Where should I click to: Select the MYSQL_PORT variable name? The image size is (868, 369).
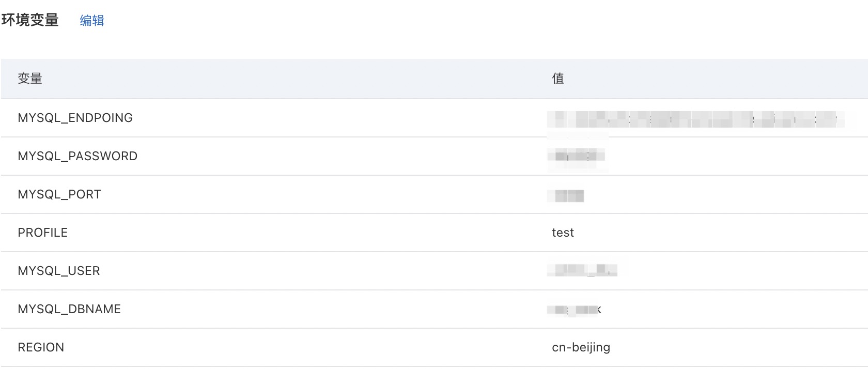point(59,194)
